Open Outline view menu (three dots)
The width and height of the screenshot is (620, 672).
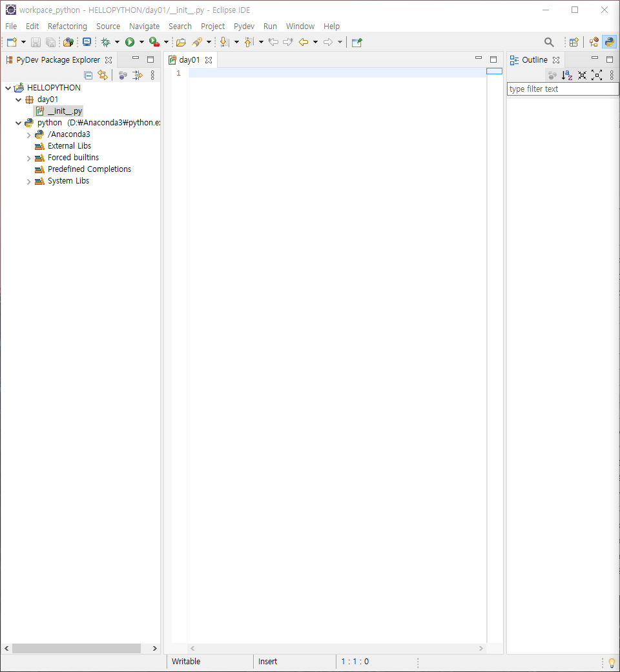(612, 76)
